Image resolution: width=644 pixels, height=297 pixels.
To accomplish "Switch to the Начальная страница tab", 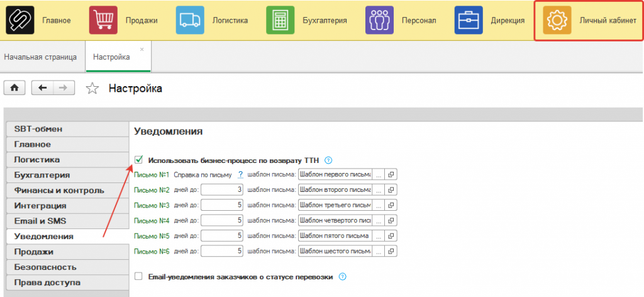I will point(40,57).
